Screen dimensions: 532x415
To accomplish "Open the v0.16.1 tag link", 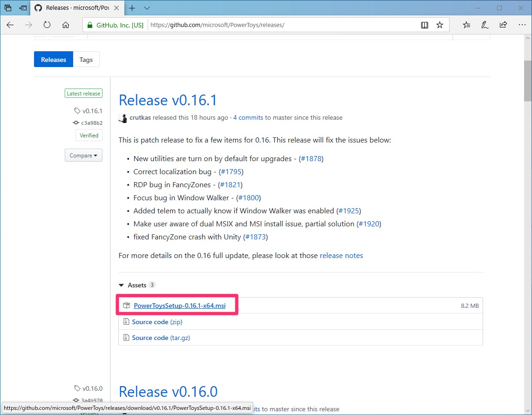I will coord(92,111).
